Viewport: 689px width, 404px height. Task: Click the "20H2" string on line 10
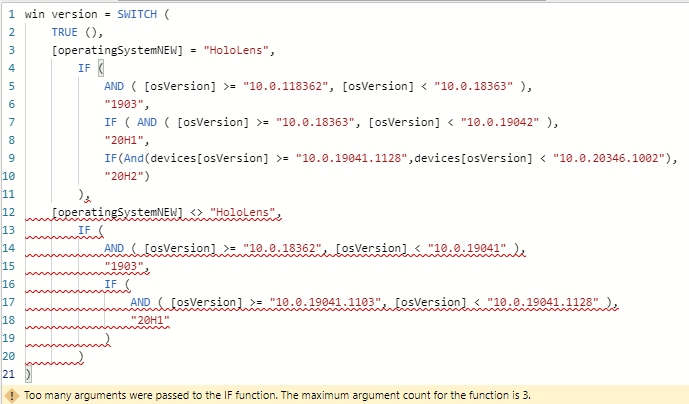[124, 177]
